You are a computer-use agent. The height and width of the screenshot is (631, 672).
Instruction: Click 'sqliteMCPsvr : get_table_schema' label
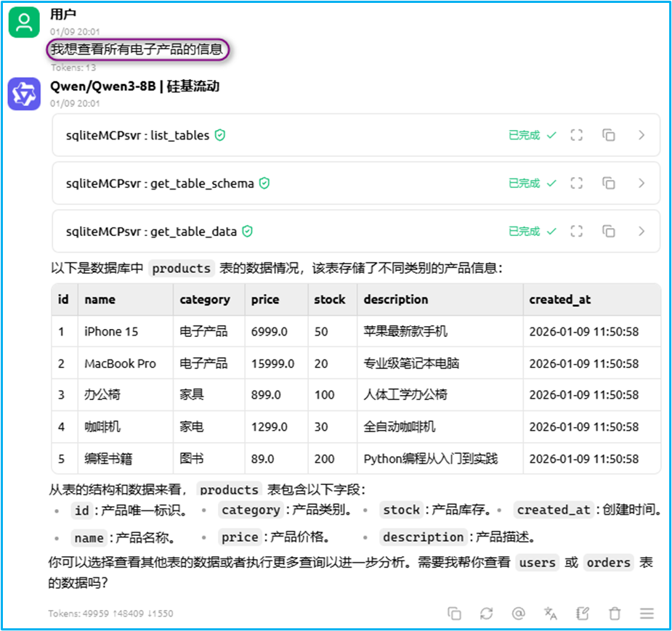click(160, 183)
